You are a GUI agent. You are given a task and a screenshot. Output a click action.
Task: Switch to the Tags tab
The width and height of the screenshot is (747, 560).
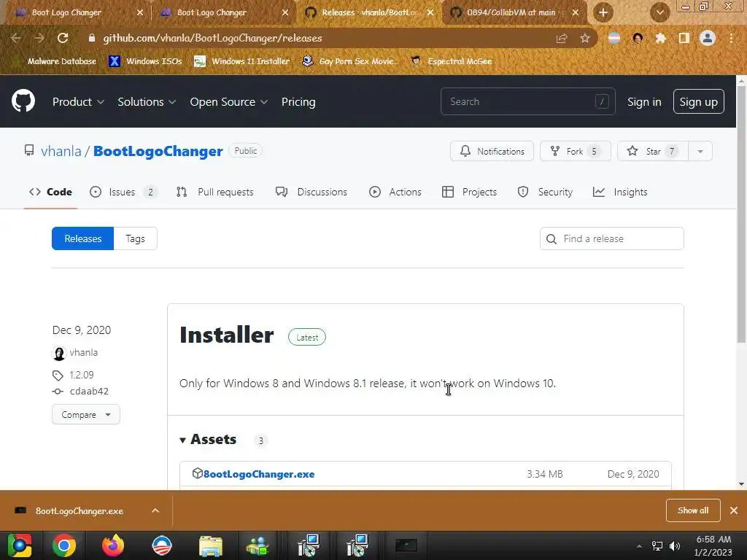tap(135, 238)
